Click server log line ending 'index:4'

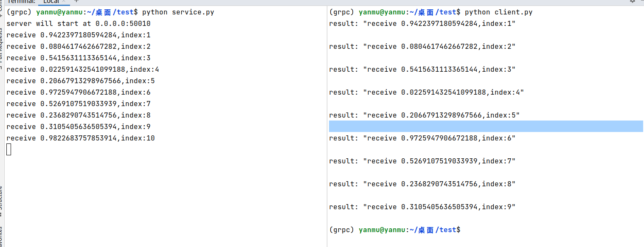[83, 70]
